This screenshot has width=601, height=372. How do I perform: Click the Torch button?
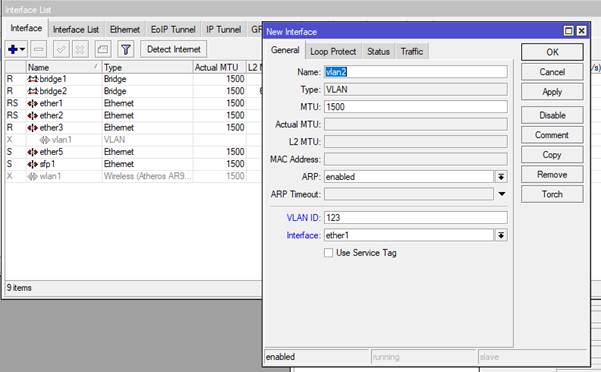pyautogui.click(x=552, y=194)
